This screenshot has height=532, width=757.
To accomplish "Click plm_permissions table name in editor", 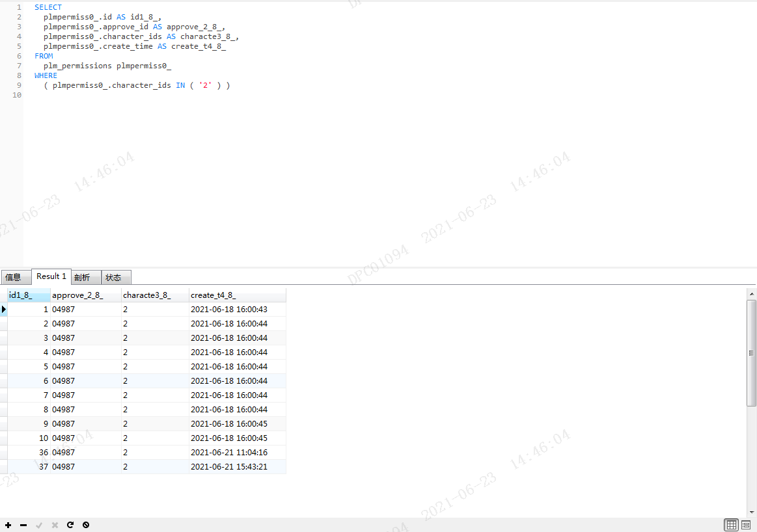I will click(x=77, y=66).
